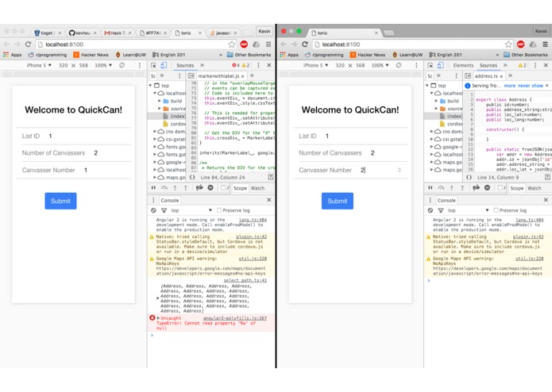Toggle device toolbar icon in left DevTools
Viewport: 552px width, 392px height.
[164, 65]
